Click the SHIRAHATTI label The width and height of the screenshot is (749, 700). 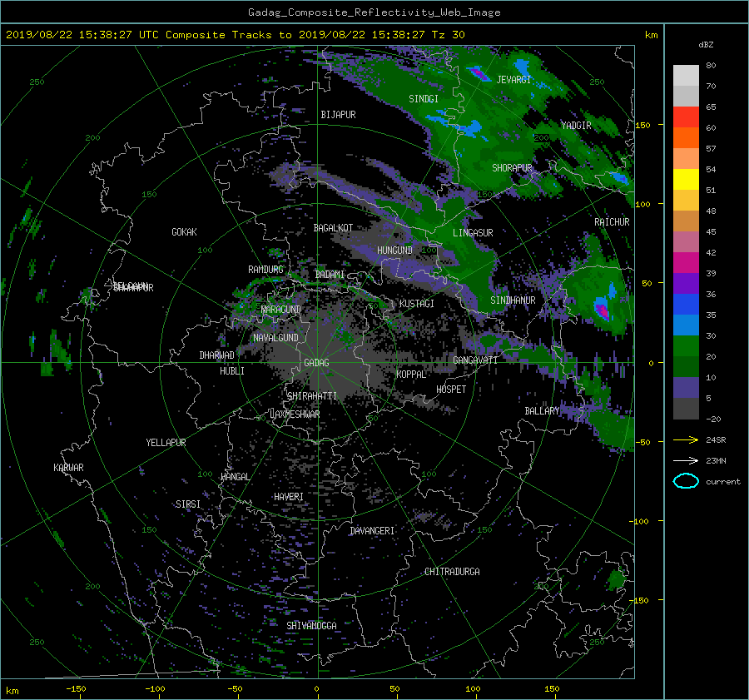coord(312,395)
